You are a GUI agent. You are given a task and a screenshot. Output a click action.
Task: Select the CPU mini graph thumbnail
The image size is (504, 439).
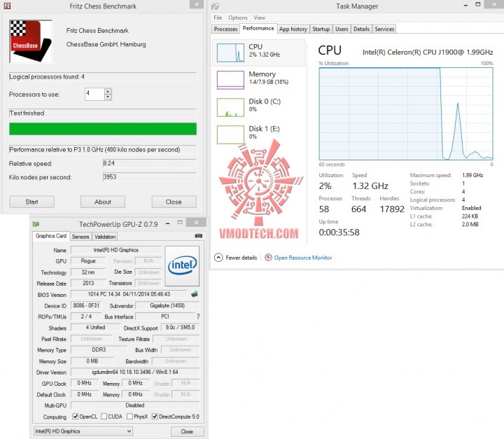pyautogui.click(x=230, y=53)
